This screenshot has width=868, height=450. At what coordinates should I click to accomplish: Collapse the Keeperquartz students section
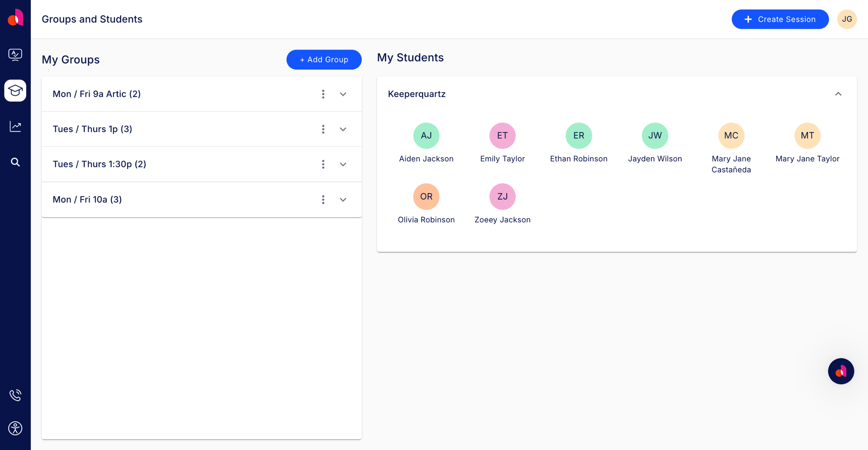(838, 94)
